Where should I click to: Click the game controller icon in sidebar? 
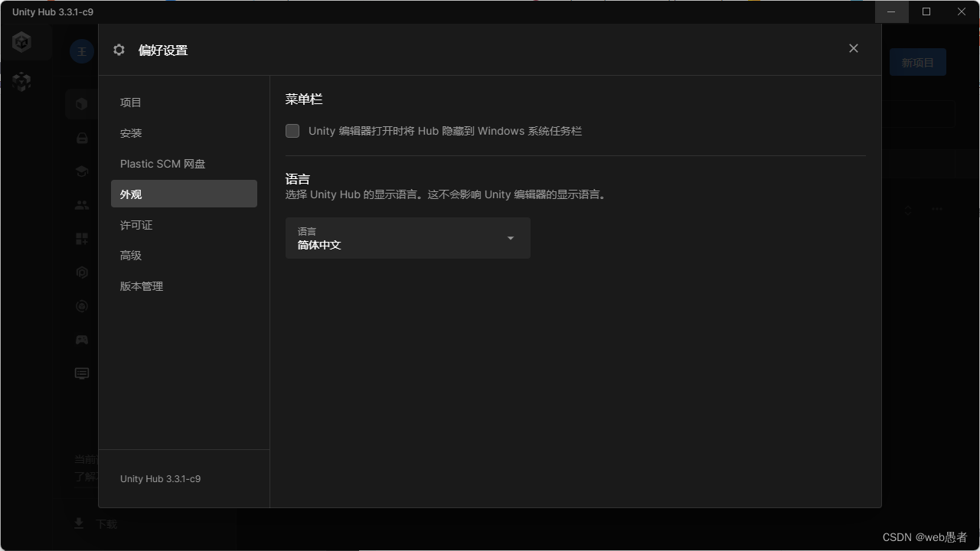[x=82, y=339]
